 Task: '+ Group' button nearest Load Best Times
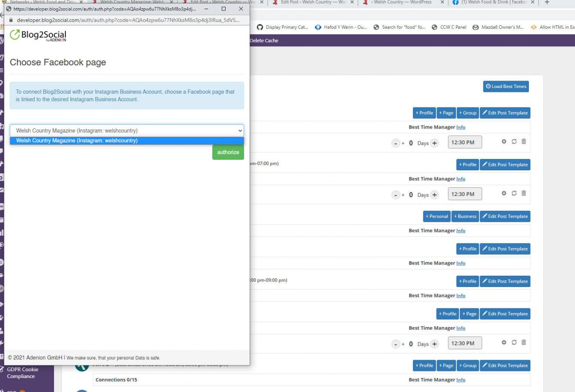(468, 113)
